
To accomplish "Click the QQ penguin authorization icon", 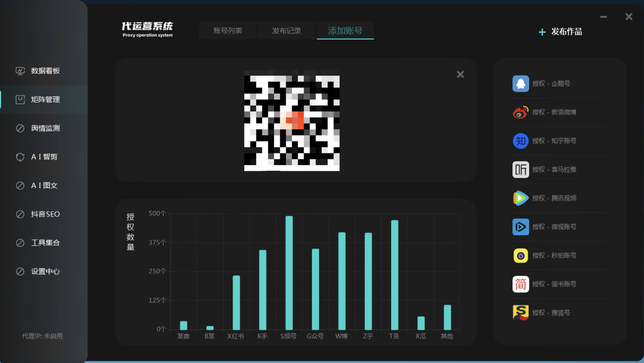I will tap(521, 84).
